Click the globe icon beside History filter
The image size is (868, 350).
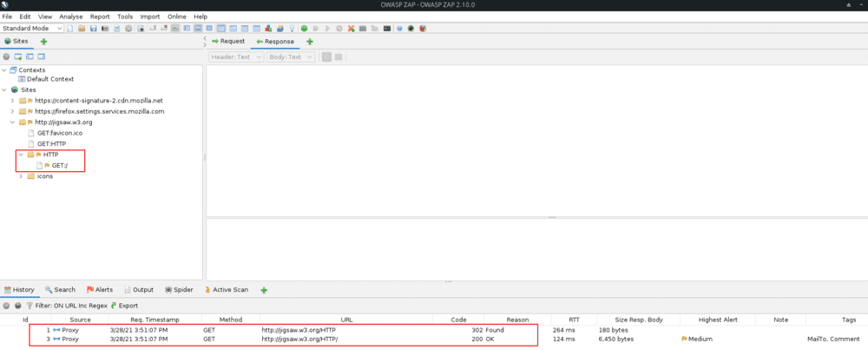17,305
